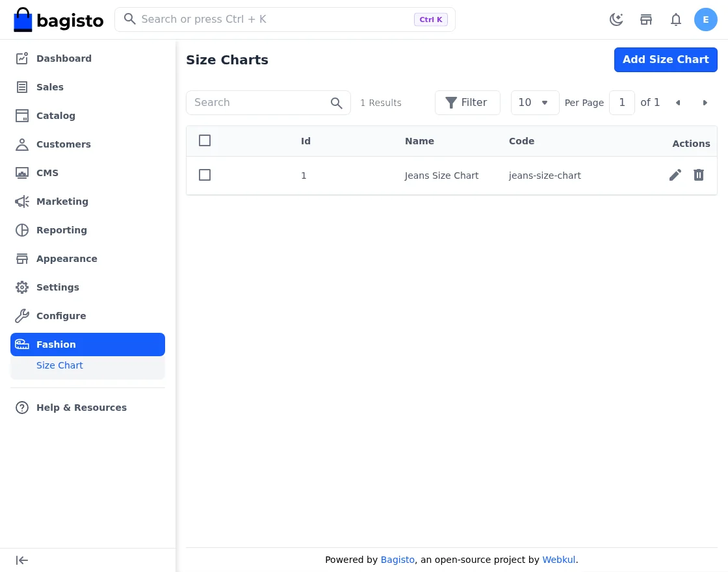Follow the Bagisto footer link
Screen dimensions: 728x572
click(397, 560)
